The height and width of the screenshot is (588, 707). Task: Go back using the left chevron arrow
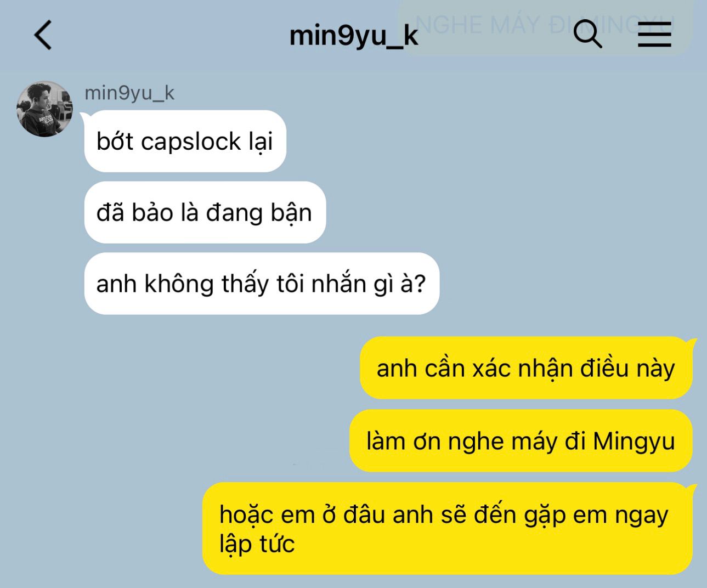43,35
